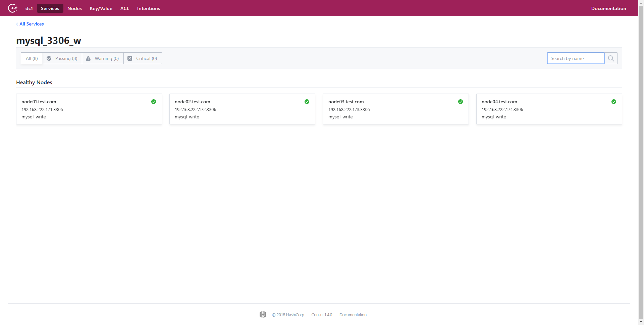
Task: Click the Consul logo icon
Action: [13, 8]
